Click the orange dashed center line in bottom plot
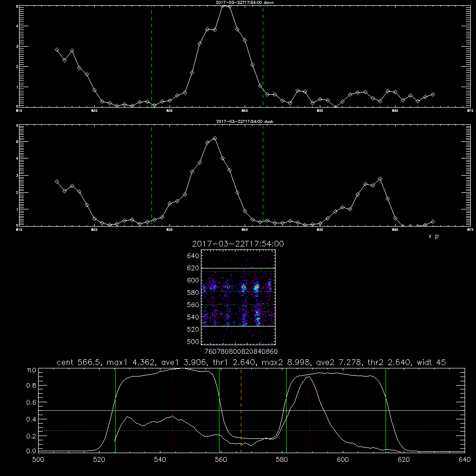This screenshot has width=476, height=476. click(x=241, y=410)
